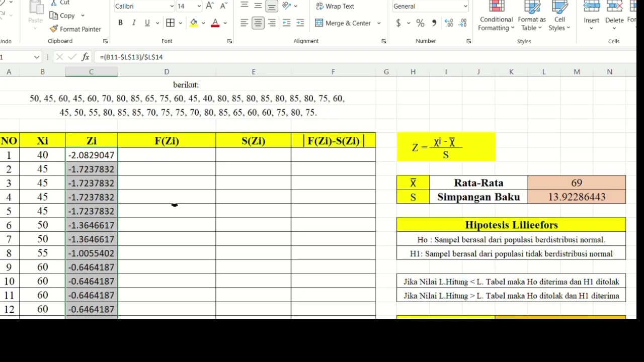Decrease indent icon
Screen dimensions: 644x362
coord(287,23)
